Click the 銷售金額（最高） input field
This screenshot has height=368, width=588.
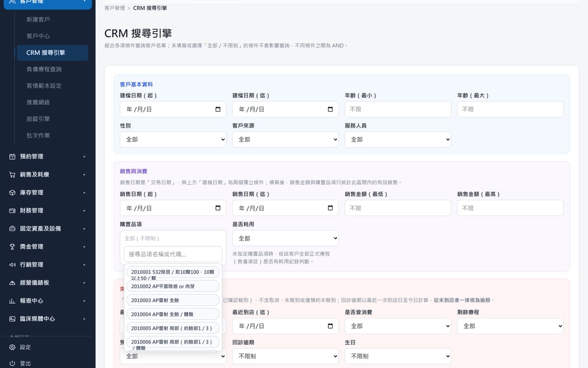510,208
